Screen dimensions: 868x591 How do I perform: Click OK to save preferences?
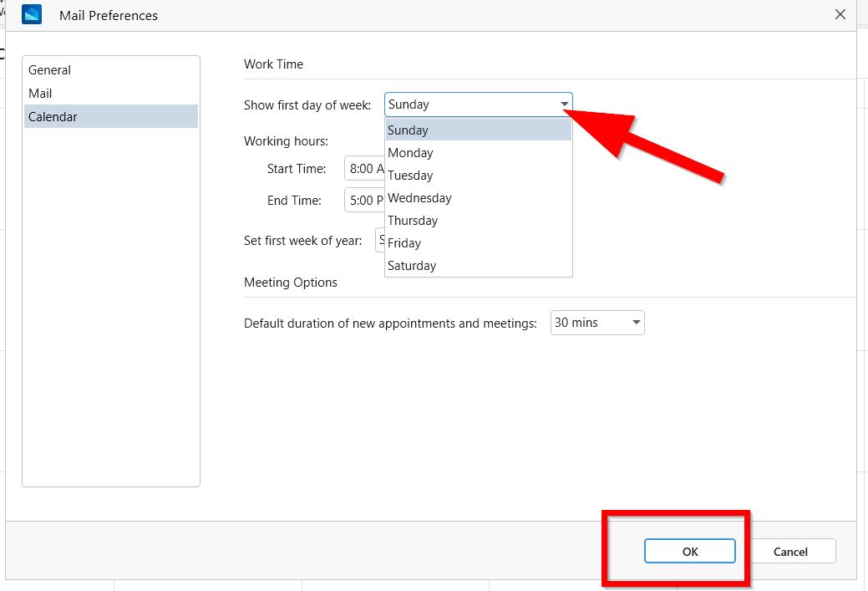point(690,551)
